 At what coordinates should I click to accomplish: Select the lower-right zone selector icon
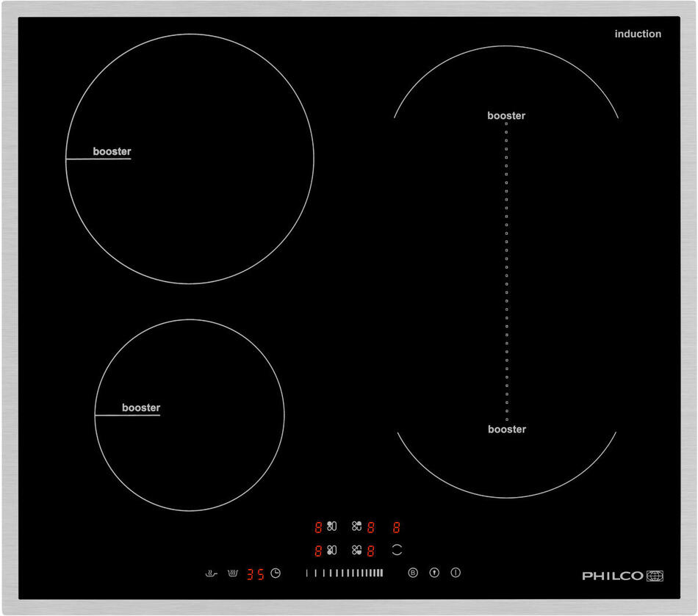tap(357, 550)
